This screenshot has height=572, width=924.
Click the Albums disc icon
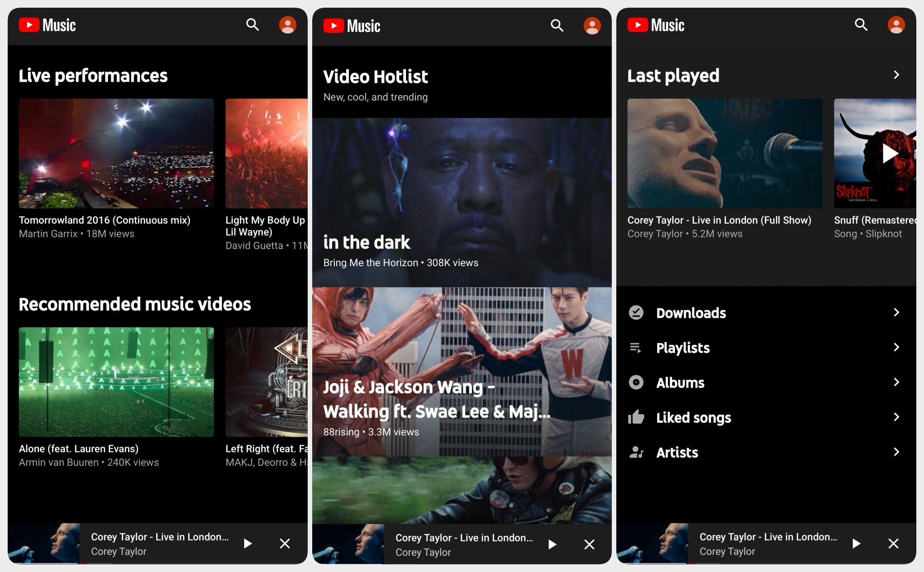point(636,382)
